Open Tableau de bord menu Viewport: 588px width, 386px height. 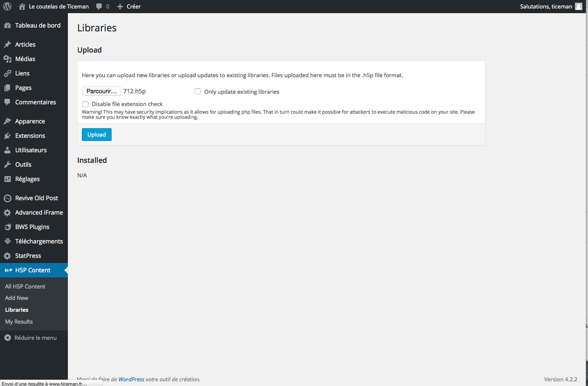click(34, 25)
